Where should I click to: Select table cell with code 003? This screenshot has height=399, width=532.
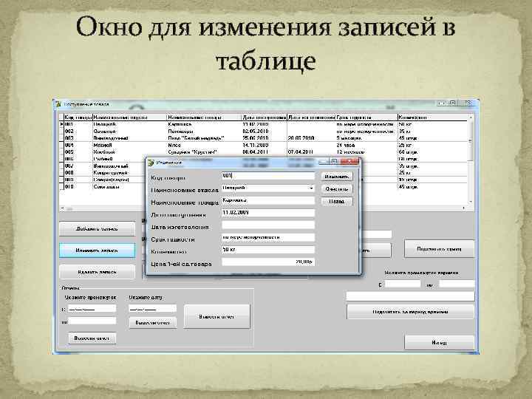click(78, 138)
